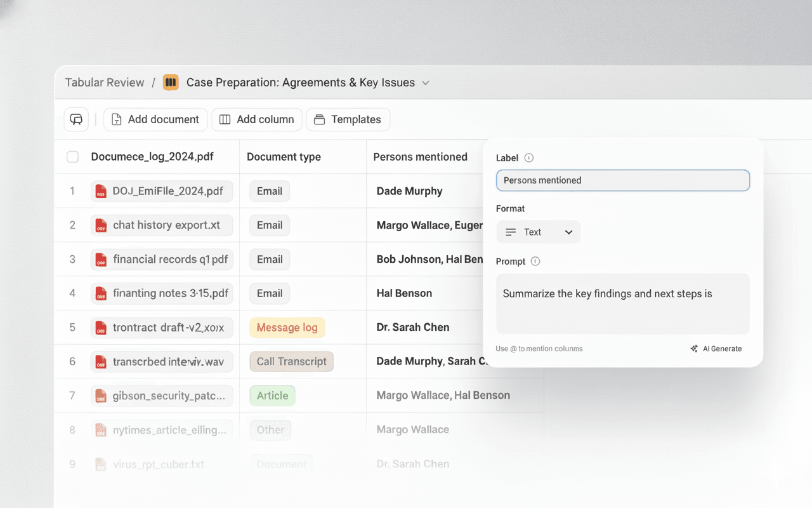Click the Add column button
Screen dimensions: 812x508
click(x=256, y=119)
